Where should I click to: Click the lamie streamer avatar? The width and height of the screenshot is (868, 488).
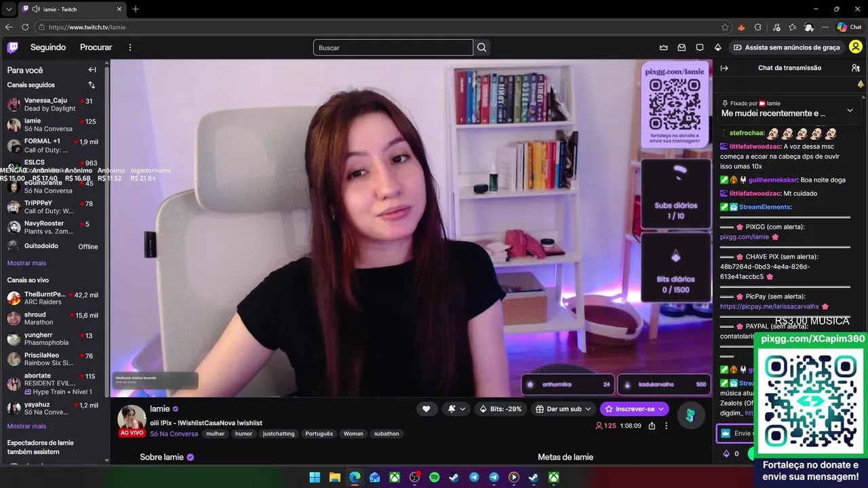tap(132, 418)
